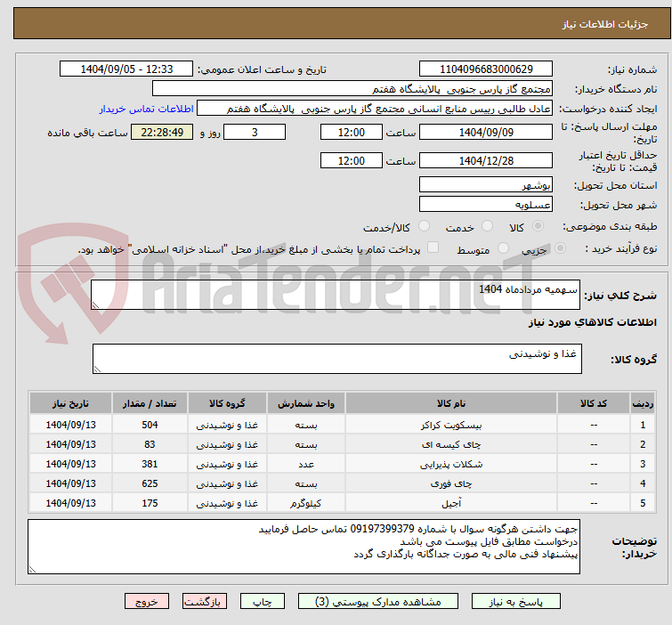Click the price validity date 1404/12/28

pyautogui.click(x=486, y=161)
